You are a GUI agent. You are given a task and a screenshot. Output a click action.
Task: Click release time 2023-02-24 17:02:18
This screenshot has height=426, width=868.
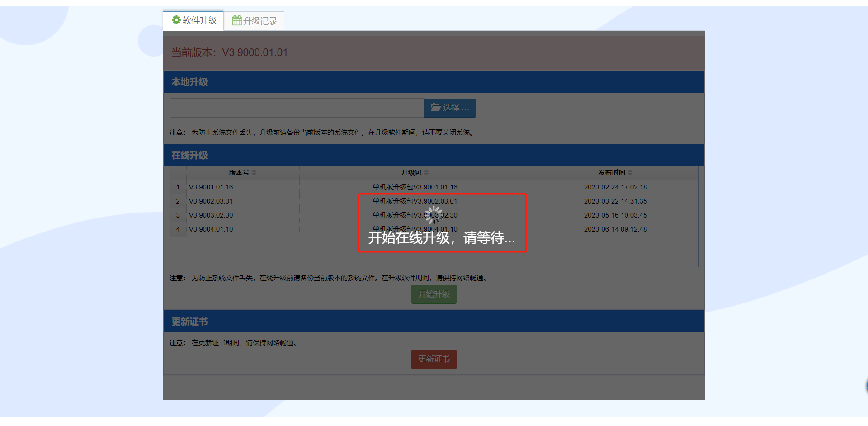[x=615, y=187]
